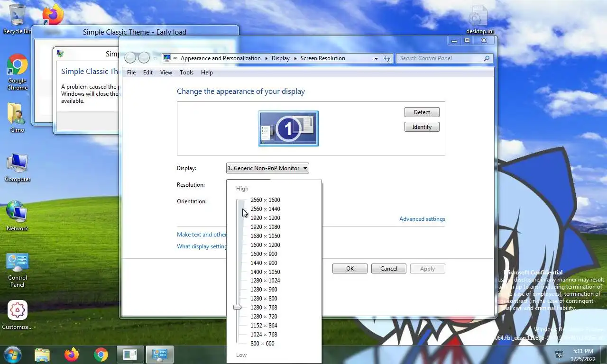Click the search magnifier in Search Control Panel
This screenshot has height=364, width=607.
coord(487,58)
